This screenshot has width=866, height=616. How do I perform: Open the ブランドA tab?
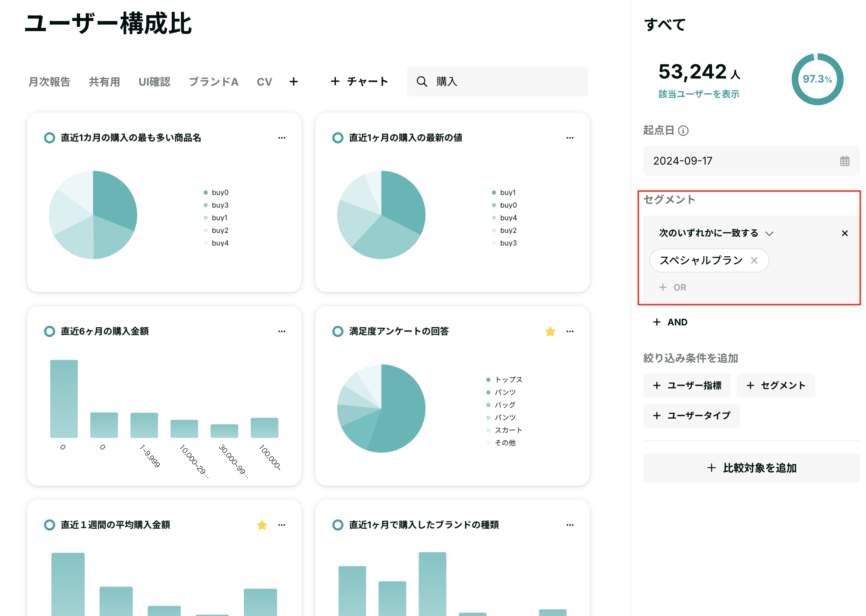click(x=214, y=82)
